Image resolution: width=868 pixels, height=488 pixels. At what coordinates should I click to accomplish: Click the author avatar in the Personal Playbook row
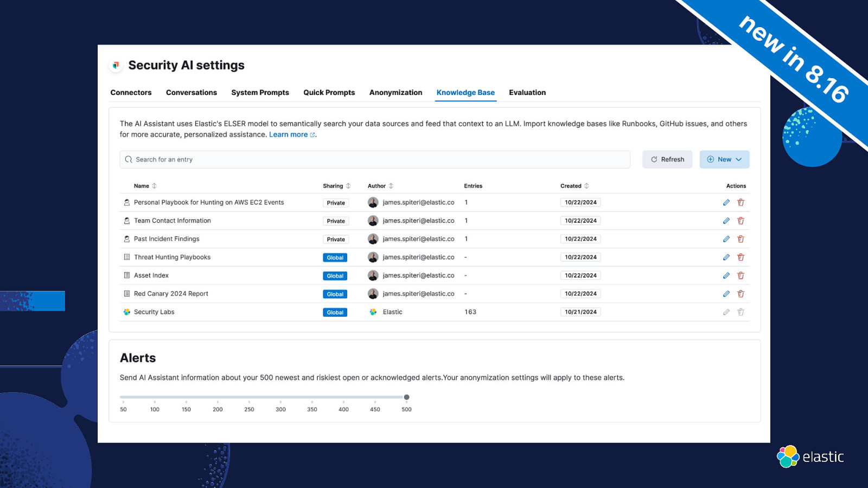click(x=373, y=202)
